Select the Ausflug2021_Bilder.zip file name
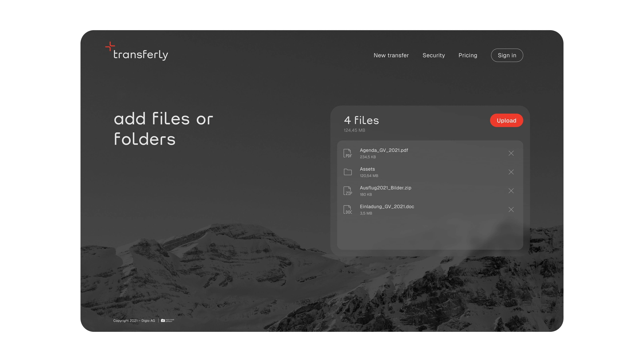Image resolution: width=644 pixels, height=362 pixels. coord(385,188)
